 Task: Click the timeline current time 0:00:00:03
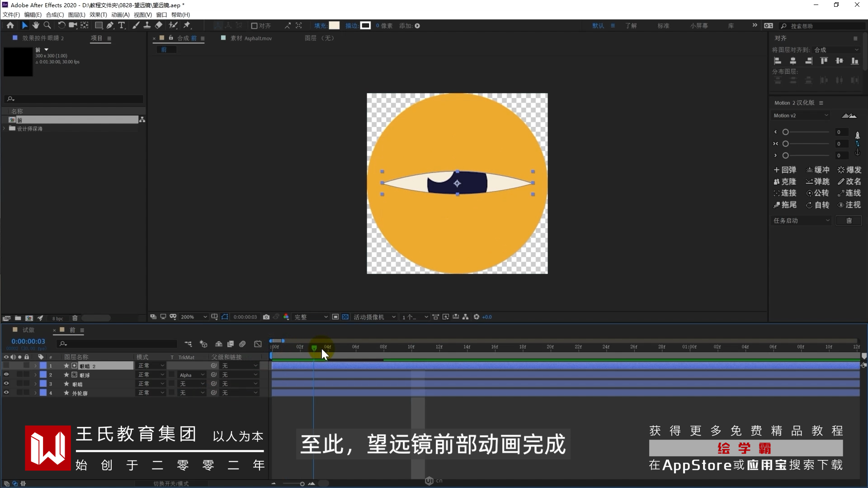click(x=28, y=341)
